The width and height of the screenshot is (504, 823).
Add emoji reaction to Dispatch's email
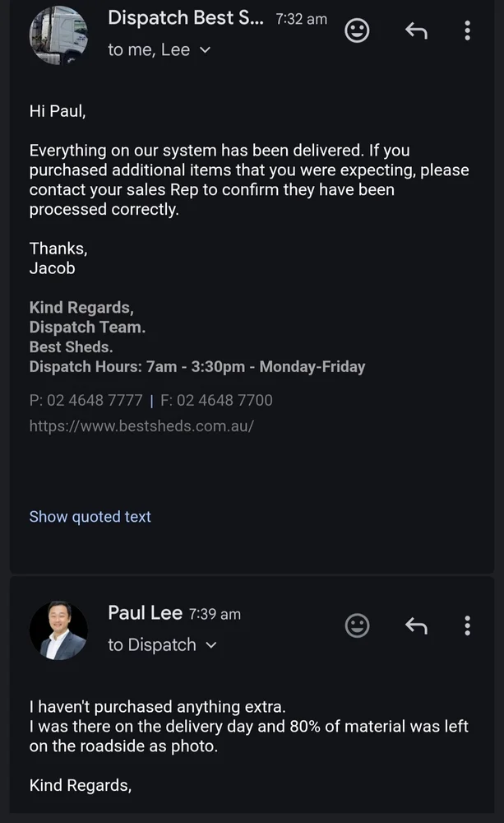356,31
